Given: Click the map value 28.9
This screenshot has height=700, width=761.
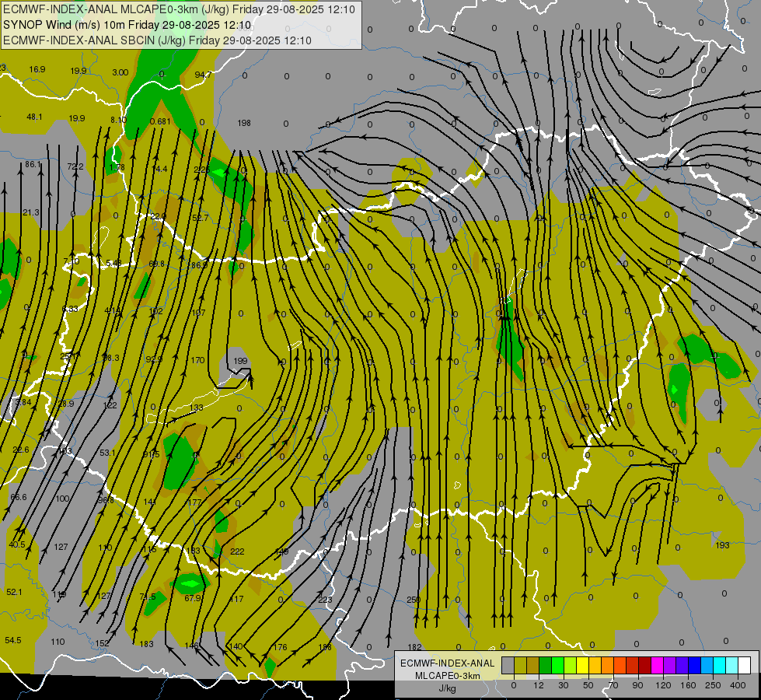Looking at the screenshot, I should coord(66,404).
